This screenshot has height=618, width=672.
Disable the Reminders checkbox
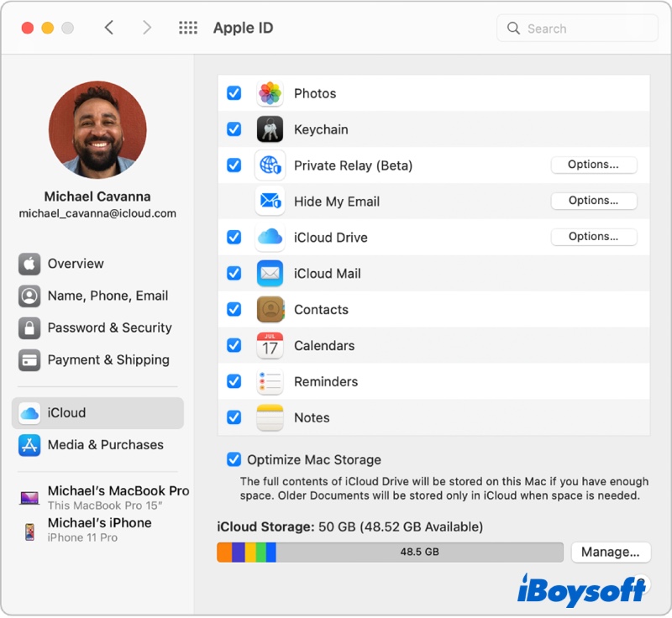tap(234, 380)
